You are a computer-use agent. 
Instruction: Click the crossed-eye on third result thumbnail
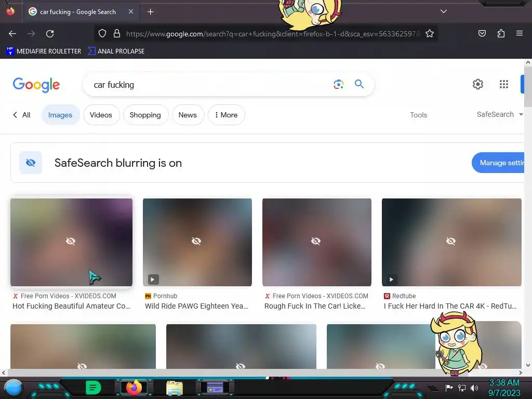(316, 241)
